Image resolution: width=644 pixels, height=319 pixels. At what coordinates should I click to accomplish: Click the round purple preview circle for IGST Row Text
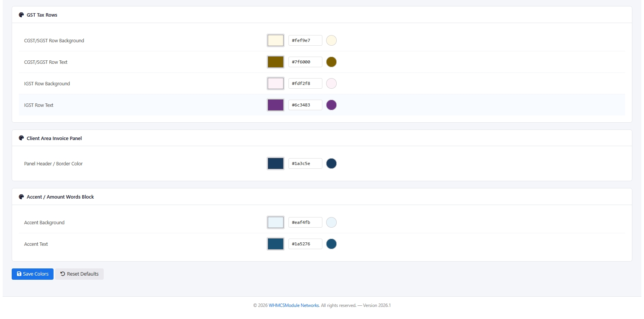[x=331, y=105]
